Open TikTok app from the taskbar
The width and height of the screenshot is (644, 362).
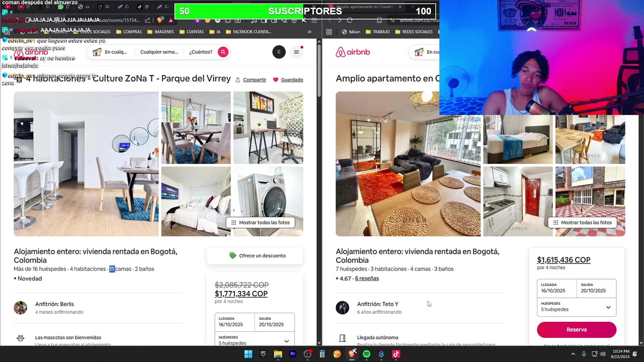(396, 354)
